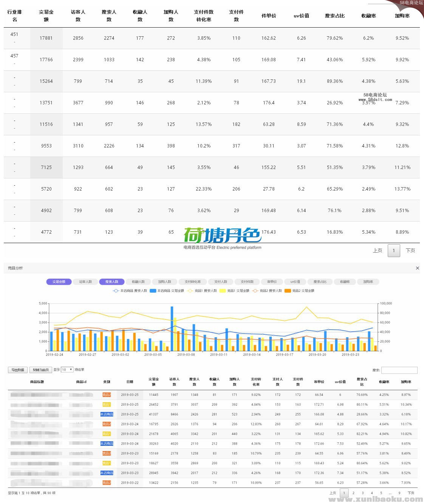Toggle 本店商品 搜索人数 line legend marker
The image size is (424, 504).
tap(116, 291)
